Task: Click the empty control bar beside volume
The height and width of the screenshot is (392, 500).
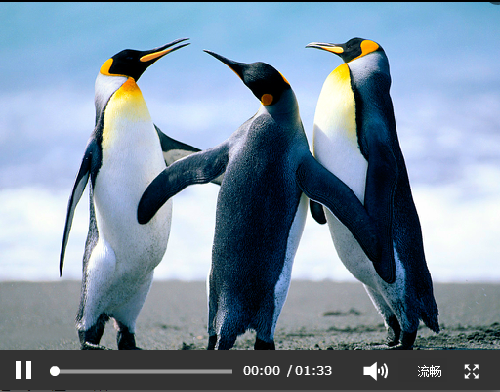Action: (347, 371)
